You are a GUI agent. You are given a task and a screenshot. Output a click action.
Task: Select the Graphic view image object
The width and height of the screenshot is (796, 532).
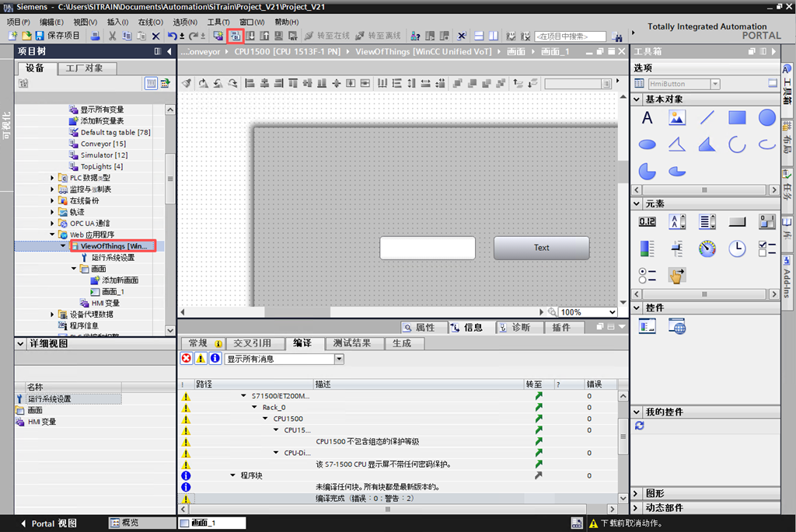click(677, 118)
